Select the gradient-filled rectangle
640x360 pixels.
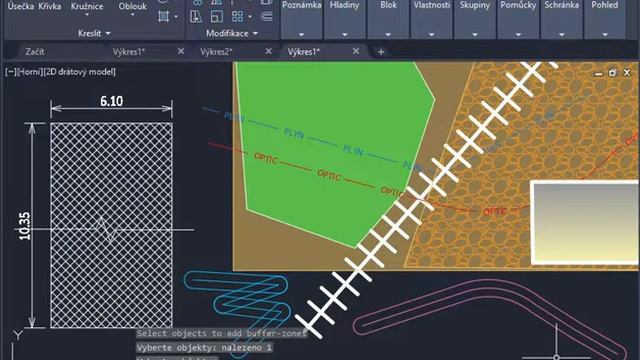[584, 222]
